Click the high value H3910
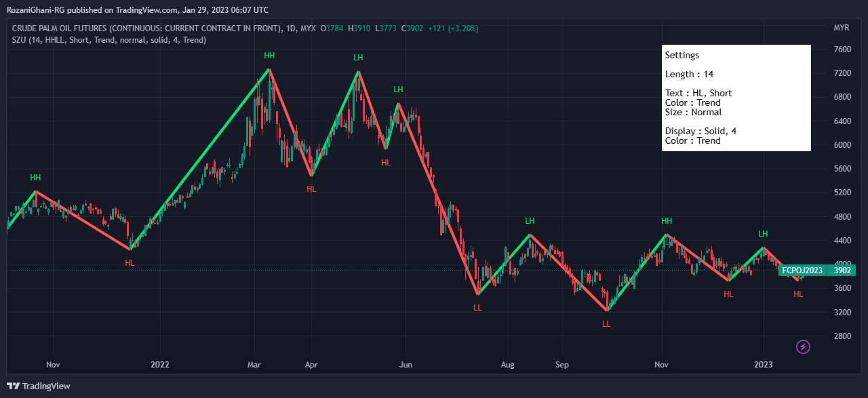This screenshot has width=868, height=398. pyautogui.click(x=359, y=28)
